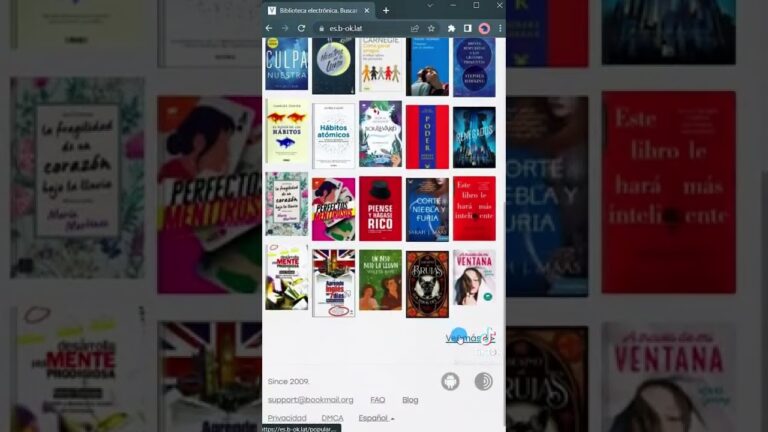This screenshot has height=432, width=768.
Task: Open the DMCA link
Action: (x=332, y=418)
